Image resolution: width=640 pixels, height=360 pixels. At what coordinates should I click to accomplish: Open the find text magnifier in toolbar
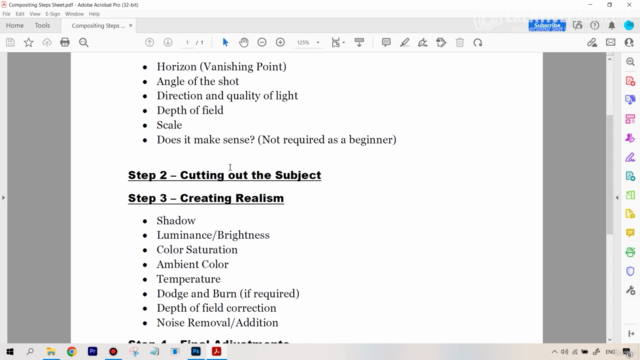click(84, 42)
